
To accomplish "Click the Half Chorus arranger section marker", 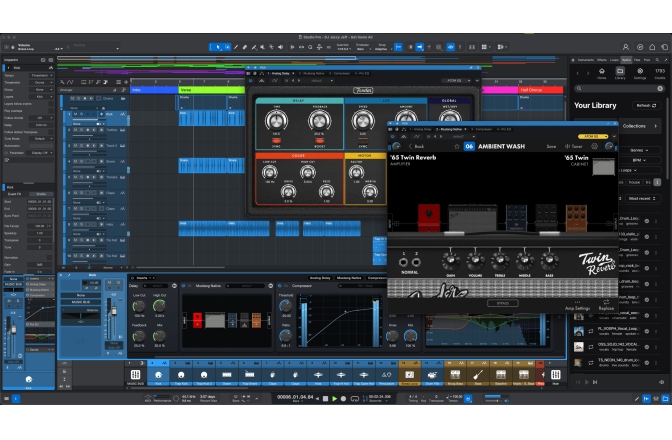I will tap(541, 90).
